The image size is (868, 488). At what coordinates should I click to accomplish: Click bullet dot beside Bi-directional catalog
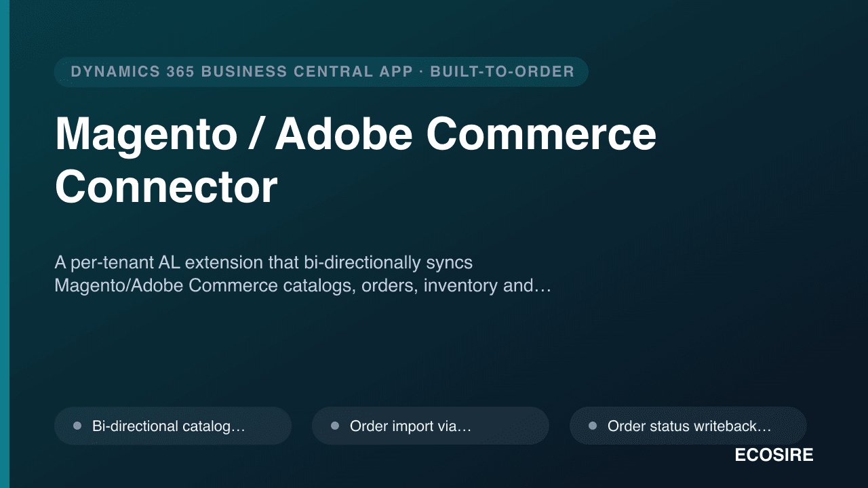(x=77, y=426)
